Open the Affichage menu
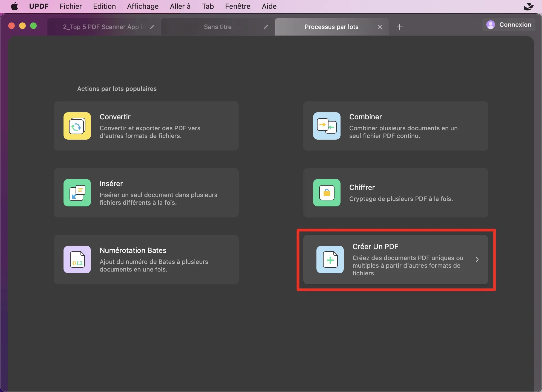This screenshot has height=392, width=542. pos(143,6)
